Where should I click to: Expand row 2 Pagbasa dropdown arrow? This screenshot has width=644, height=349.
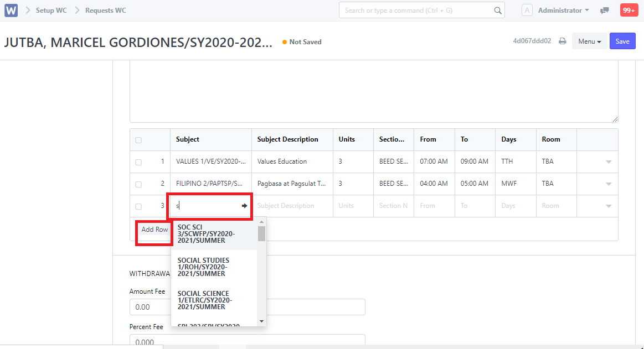click(609, 184)
